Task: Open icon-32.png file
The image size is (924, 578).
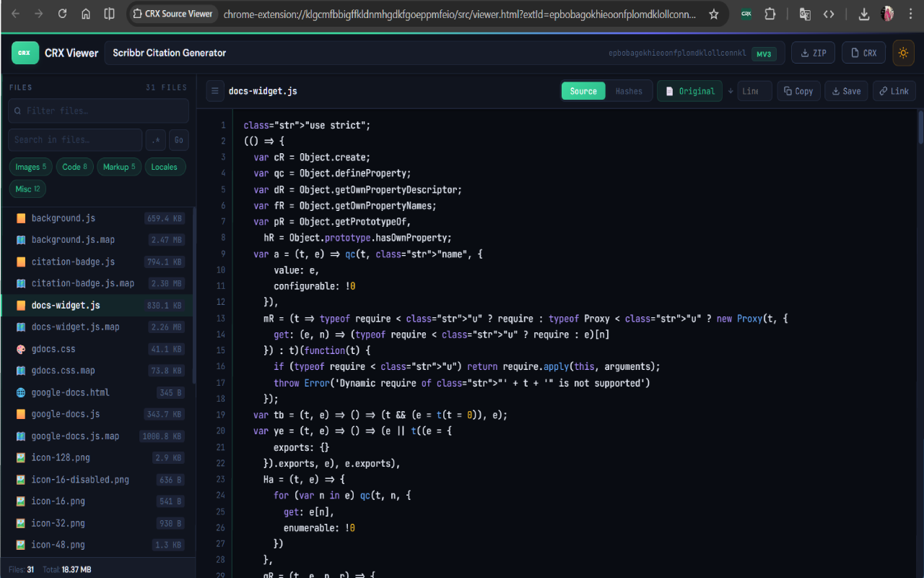Action: (x=98, y=523)
